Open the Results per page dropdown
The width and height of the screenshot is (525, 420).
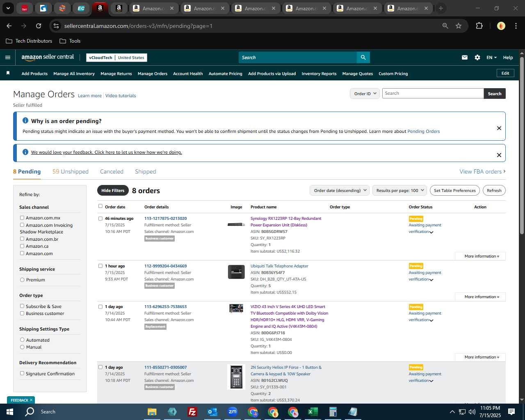(399, 190)
